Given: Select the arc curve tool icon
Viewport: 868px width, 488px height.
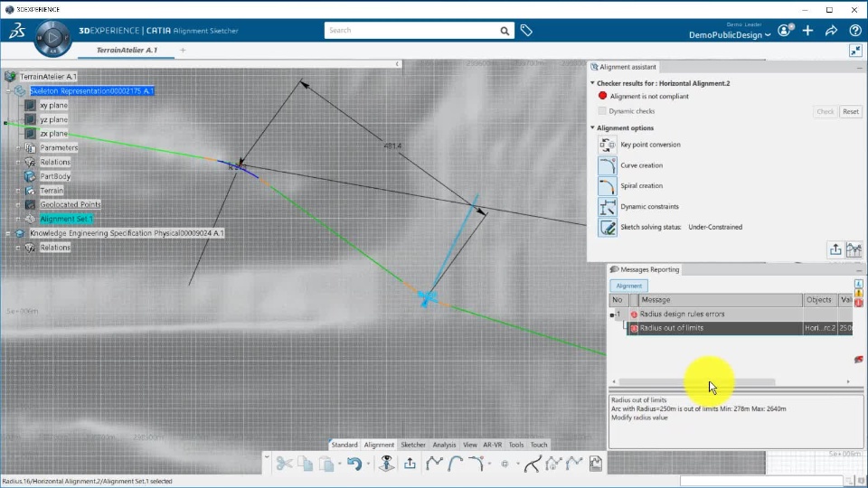Looking at the screenshot, I should pos(456,464).
